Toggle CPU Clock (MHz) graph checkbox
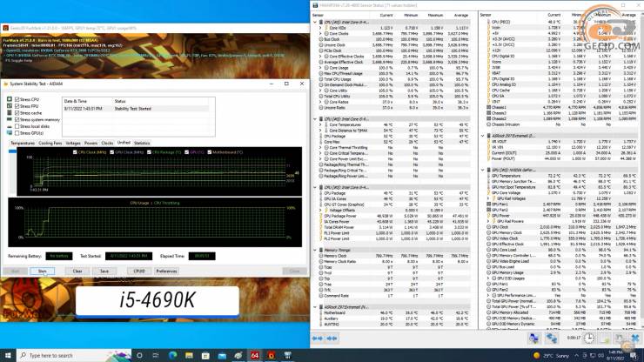The image size is (644, 362). pos(75,152)
